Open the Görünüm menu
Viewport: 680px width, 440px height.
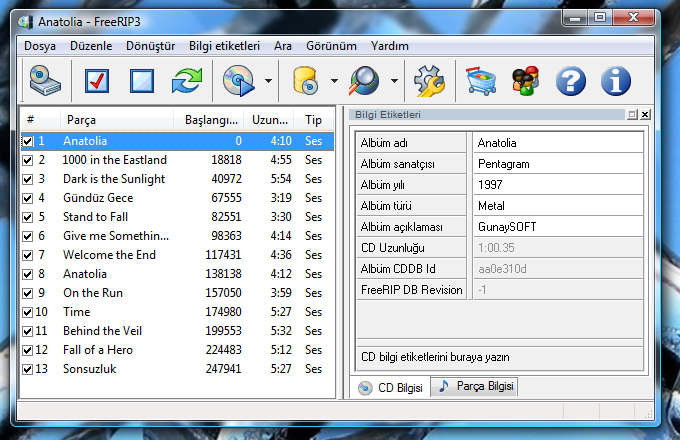click(x=331, y=46)
